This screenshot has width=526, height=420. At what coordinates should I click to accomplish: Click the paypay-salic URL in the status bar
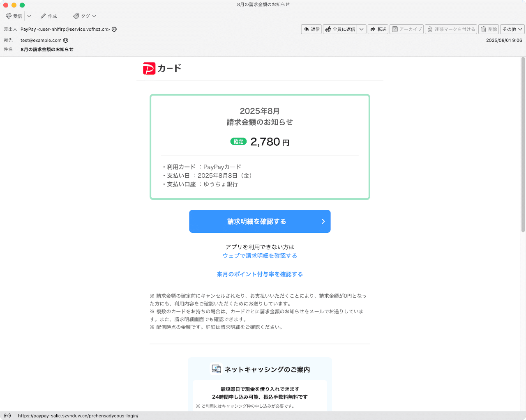77,415
